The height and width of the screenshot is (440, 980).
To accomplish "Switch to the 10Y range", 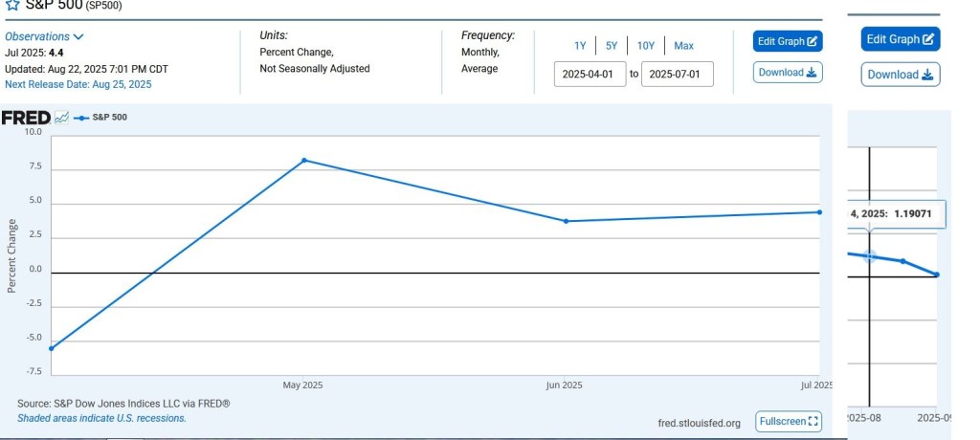I will click(x=645, y=46).
